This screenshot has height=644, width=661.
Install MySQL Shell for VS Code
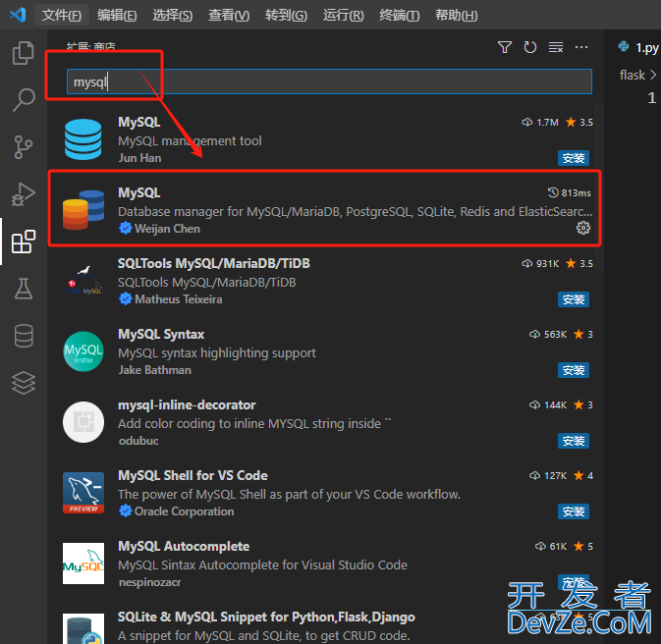click(x=574, y=511)
